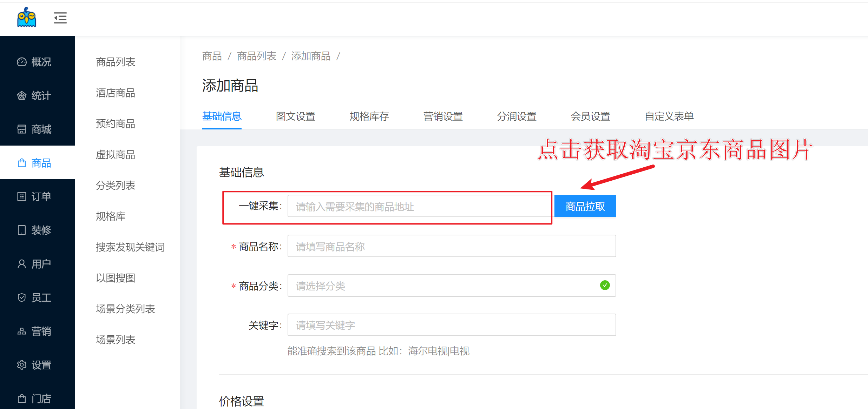
Task: Open 订单 orders sidebar icon
Action: coord(22,196)
